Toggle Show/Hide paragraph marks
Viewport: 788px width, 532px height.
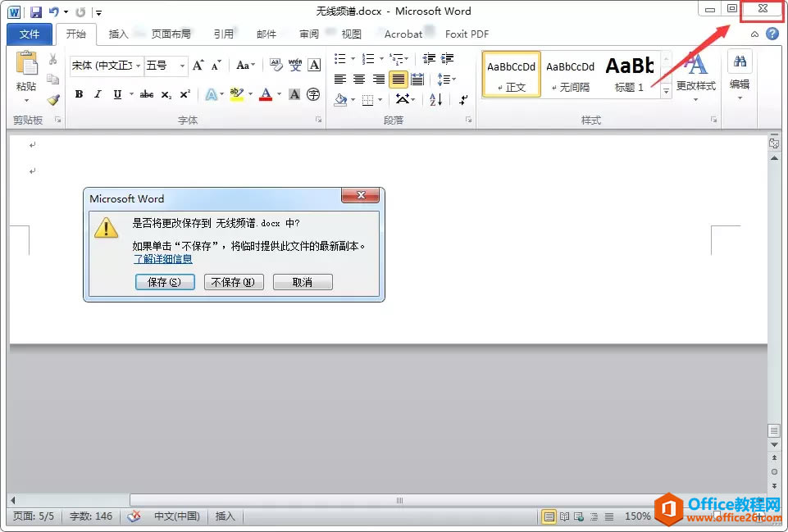pyautogui.click(x=463, y=99)
